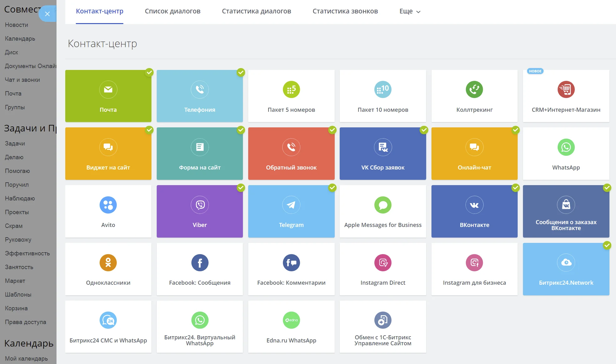Switch to the Контакт-центр tab

(x=100, y=11)
